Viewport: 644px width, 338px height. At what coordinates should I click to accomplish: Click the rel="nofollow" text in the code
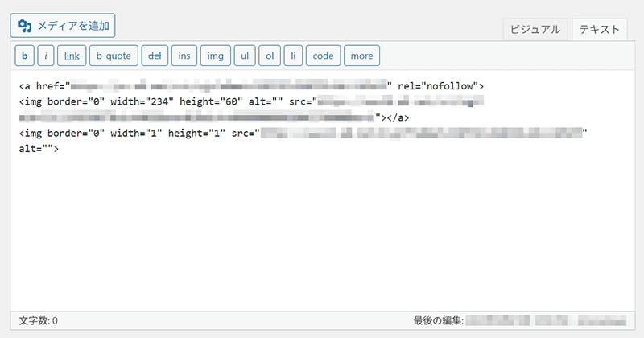click(438, 86)
